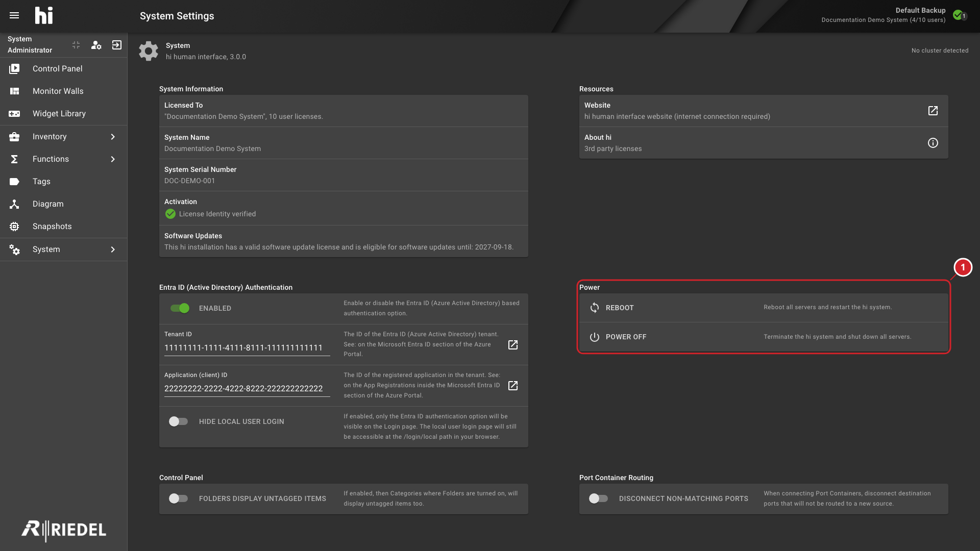This screenshot has height=551, width=980.
Task: Click 'Documentation Demo System' system name value
Action: click(x=212, y=148)
